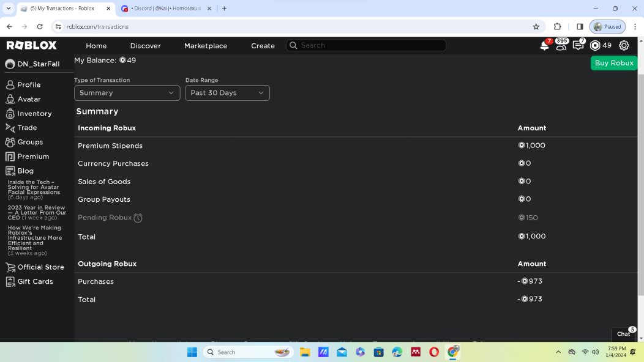Click the Sales of Goods label
Screen dimensions: 644x362
(104, 182)
